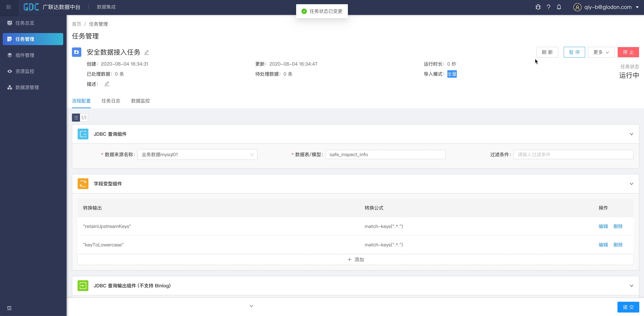
Task: Switch to list view toggle
Action: tap(76, 118)
